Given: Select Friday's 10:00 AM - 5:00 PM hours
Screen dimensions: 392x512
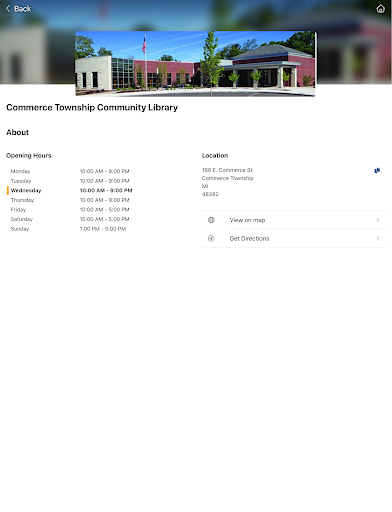Looking at the screenshot, I should (105, 210).
